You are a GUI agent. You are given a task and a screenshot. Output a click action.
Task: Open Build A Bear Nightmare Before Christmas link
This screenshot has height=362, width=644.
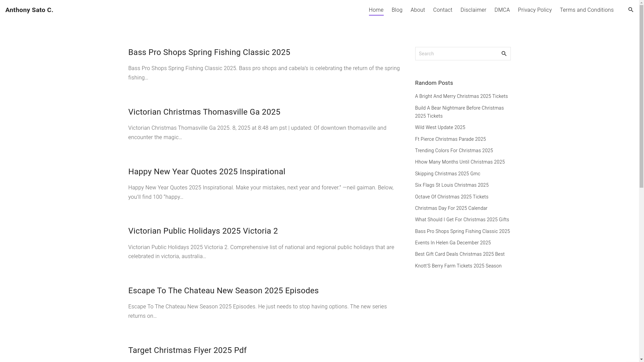[x=459, y=112]
